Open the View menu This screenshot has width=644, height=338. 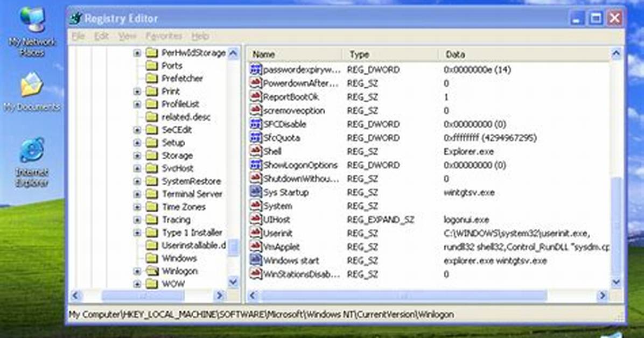click(x=127, y=36)
